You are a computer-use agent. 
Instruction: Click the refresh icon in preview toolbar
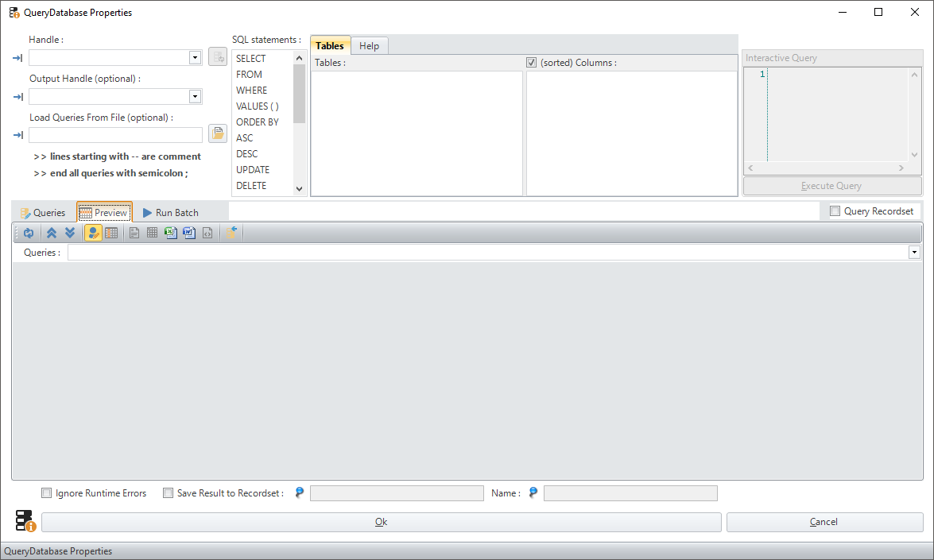(29, 233)
